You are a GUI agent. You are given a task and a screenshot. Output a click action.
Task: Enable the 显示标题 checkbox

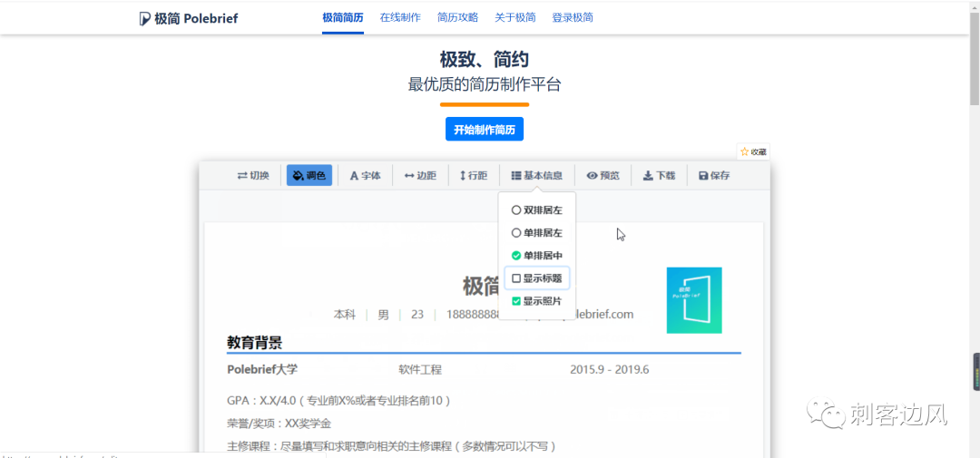tap(537, 278)
